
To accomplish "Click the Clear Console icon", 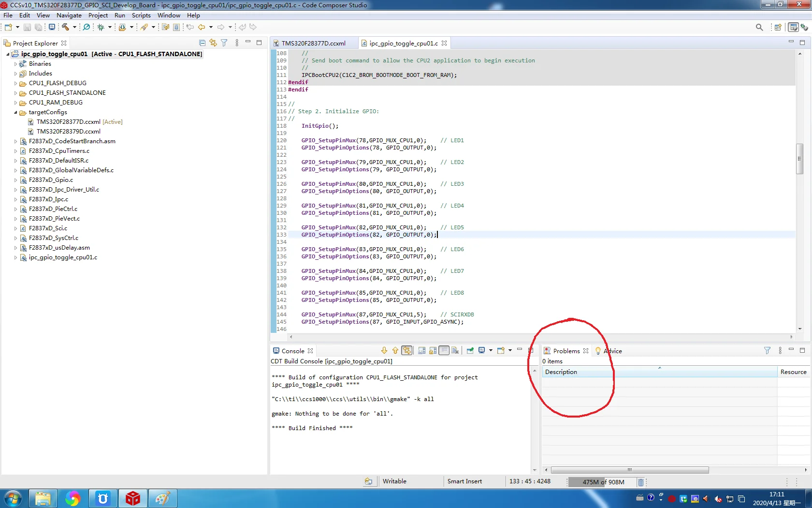I will pyautogui.click(x=455, y=351).
